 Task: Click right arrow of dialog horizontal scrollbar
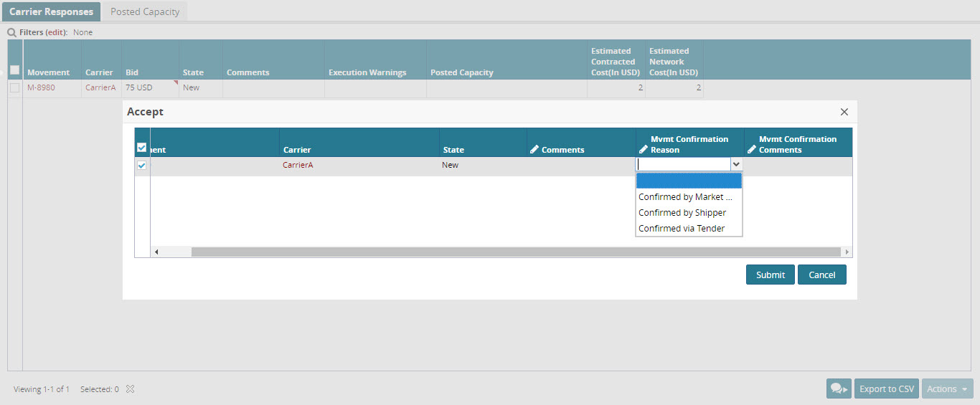847,252
